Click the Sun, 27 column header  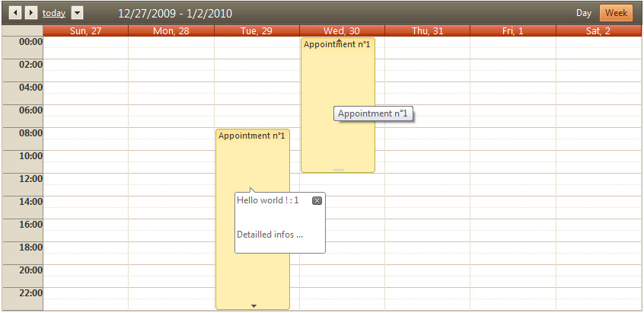(85, 31)
